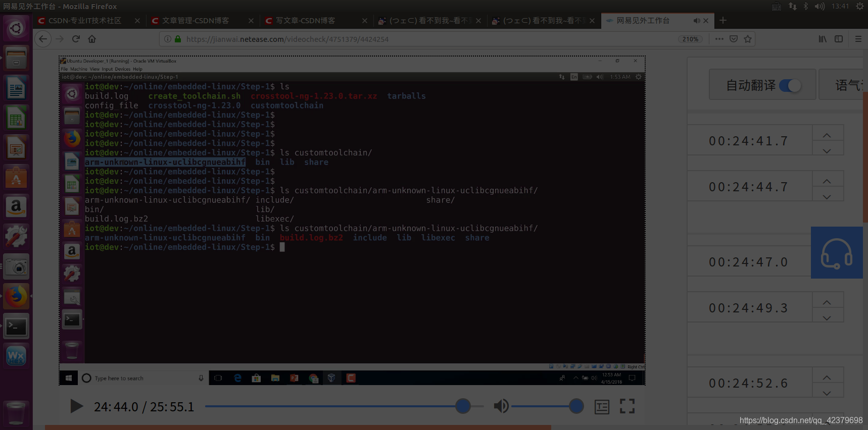Bookmark this page with star

tap(748, 39)
